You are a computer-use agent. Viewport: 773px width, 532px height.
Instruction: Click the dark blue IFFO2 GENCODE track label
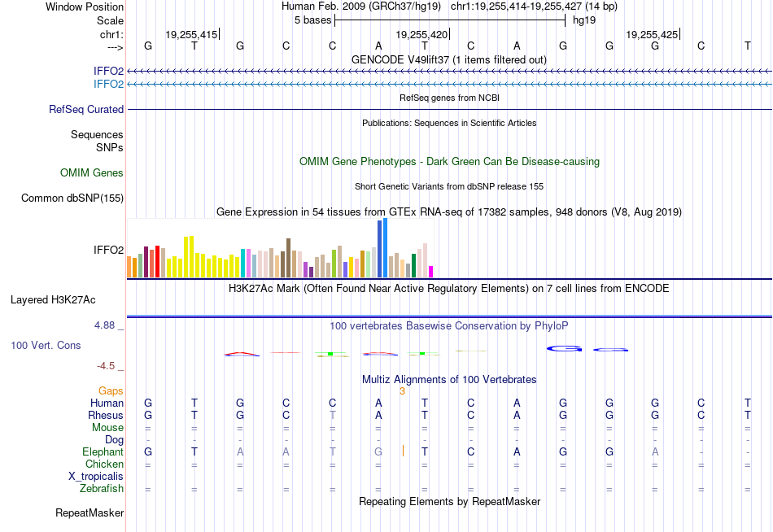click(108, 71)
